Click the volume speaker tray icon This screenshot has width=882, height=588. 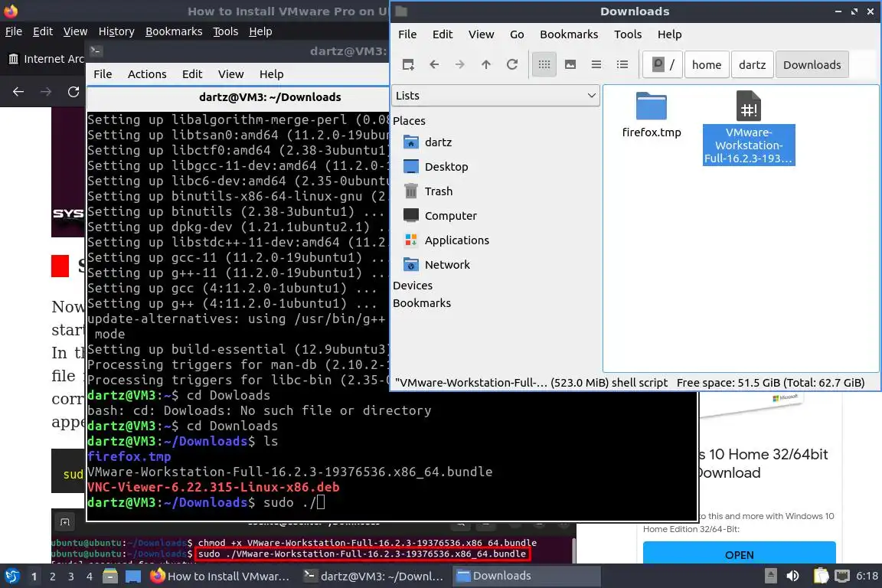tap(792, 577)
